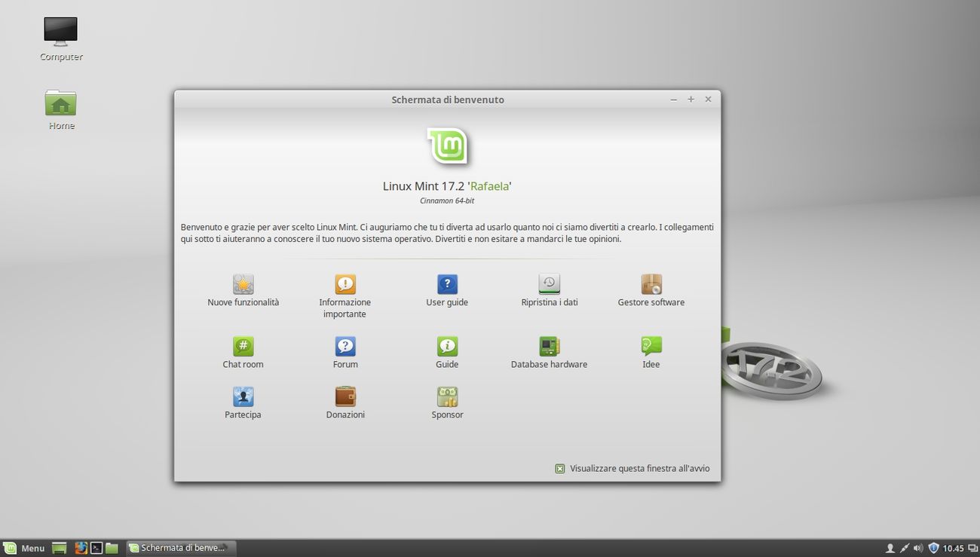Click the Sponsor icon

(x=447, y=401)
